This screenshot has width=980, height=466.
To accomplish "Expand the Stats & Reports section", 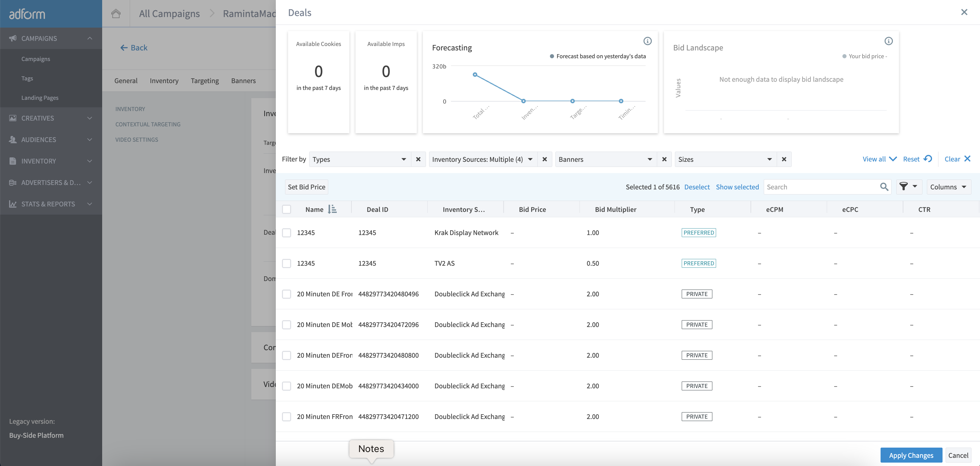I will [x=90, y=204].
